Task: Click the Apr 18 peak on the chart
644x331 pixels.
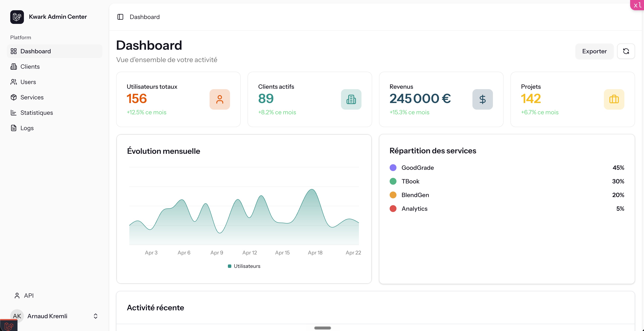Action: click(x=312, y=190)
